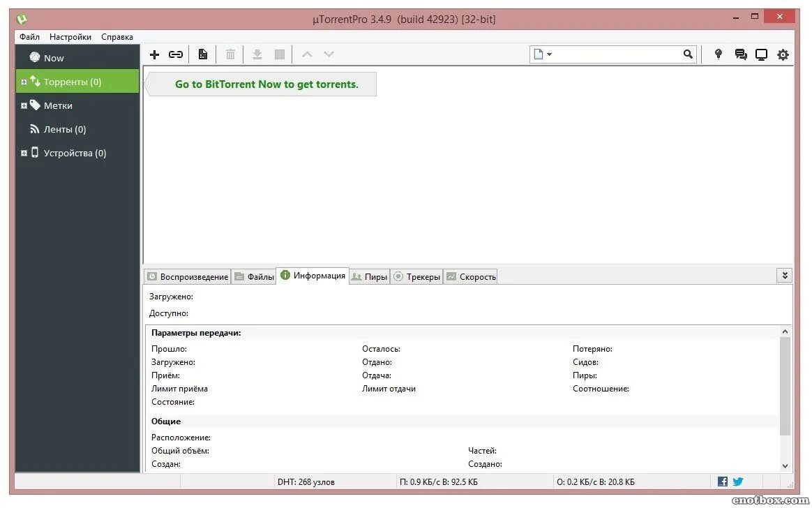Click Add Torrent from URL link icon

pos(176,54)
